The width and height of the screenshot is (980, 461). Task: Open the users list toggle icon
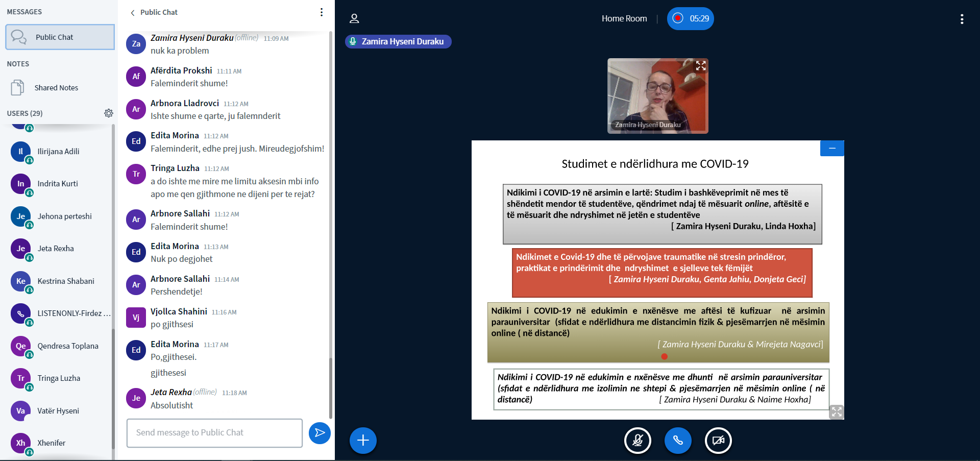click(x=354, y=19)
